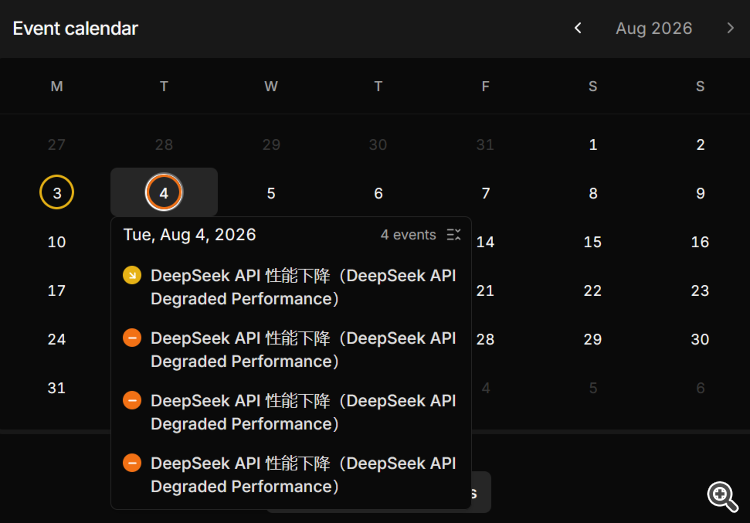Screen dimensions: 750x523
Task: Select day 28 of August
Action: [485, 339]
